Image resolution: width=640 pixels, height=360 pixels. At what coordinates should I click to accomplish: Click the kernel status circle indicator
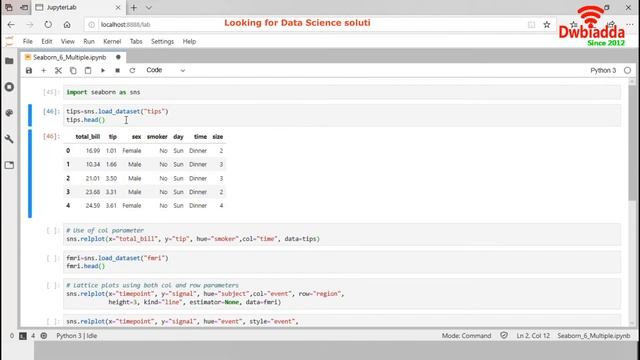(627, 71)
